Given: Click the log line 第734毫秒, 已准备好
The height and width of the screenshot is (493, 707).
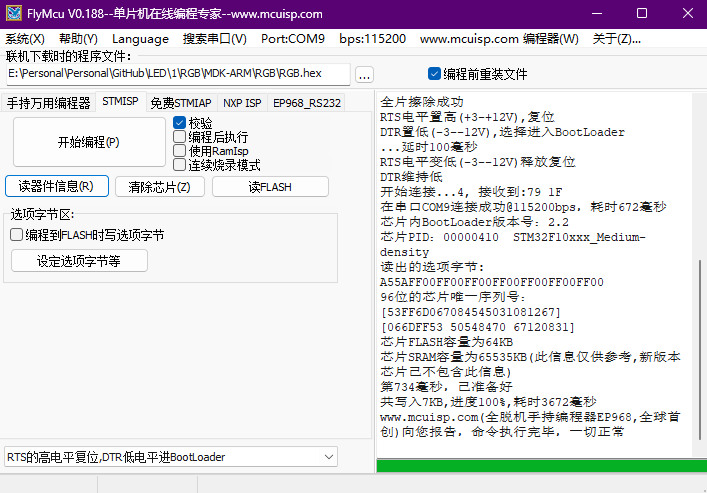Looking at the screenshot, I should pyautogui.click(x=446, y=387).
